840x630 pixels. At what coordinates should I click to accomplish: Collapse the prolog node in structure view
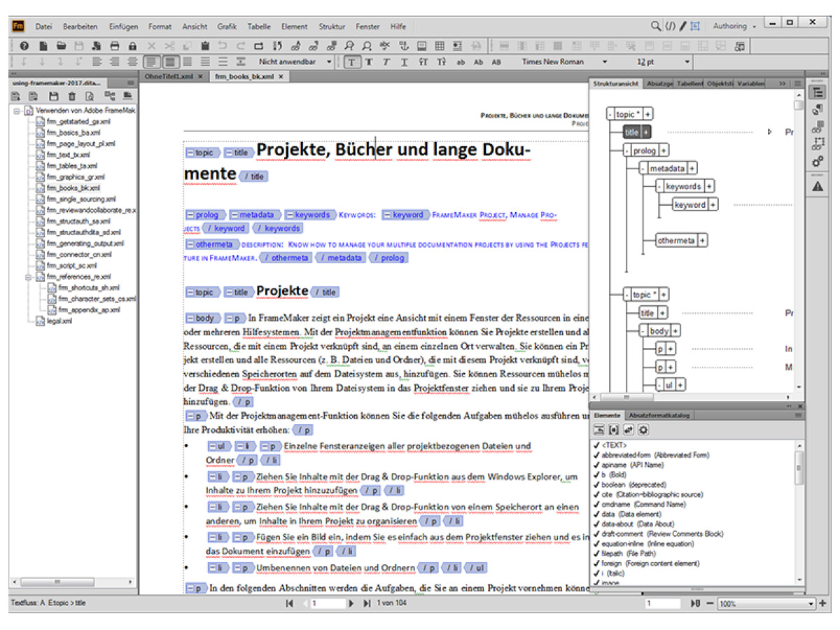pyautogui.click(x=627, y=150)
